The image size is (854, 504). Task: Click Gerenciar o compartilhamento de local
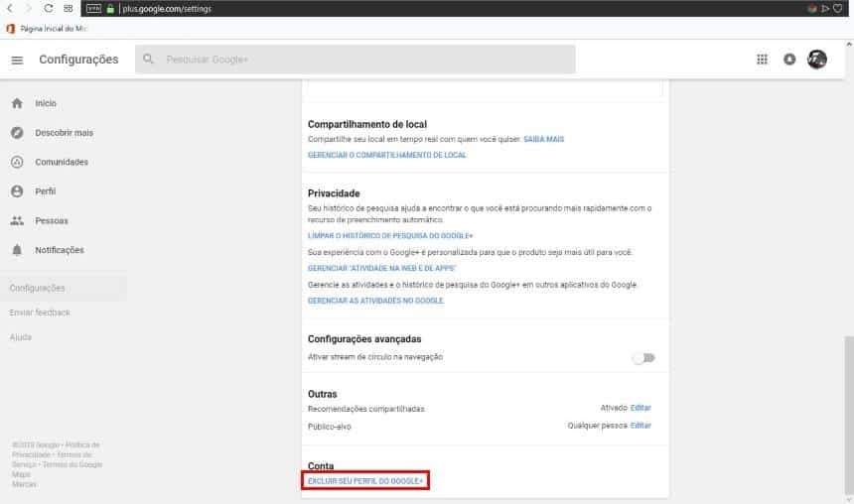(x=386, y=155)
